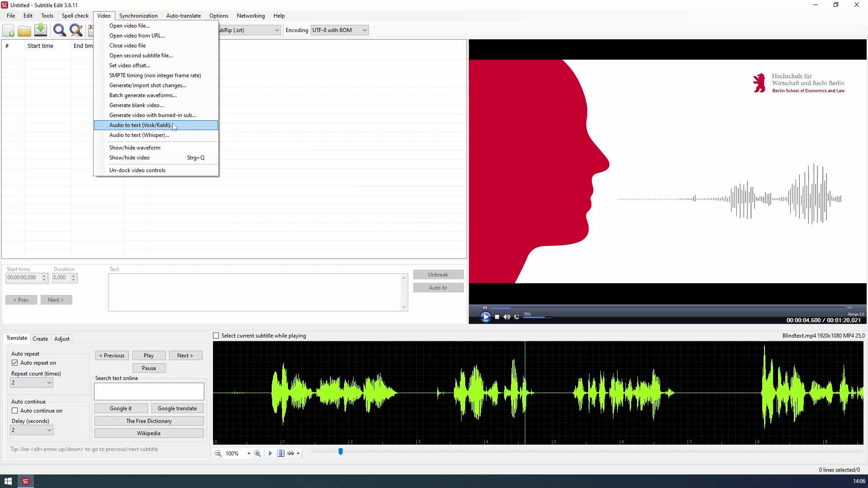Enable Auto continue on checkbox
Image resolution: width=868 pixels, height=488 pixels.
tap(15, 411)
